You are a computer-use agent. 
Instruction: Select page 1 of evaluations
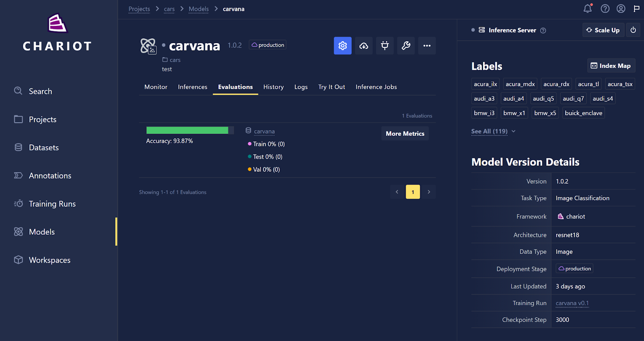coord(413,192)
